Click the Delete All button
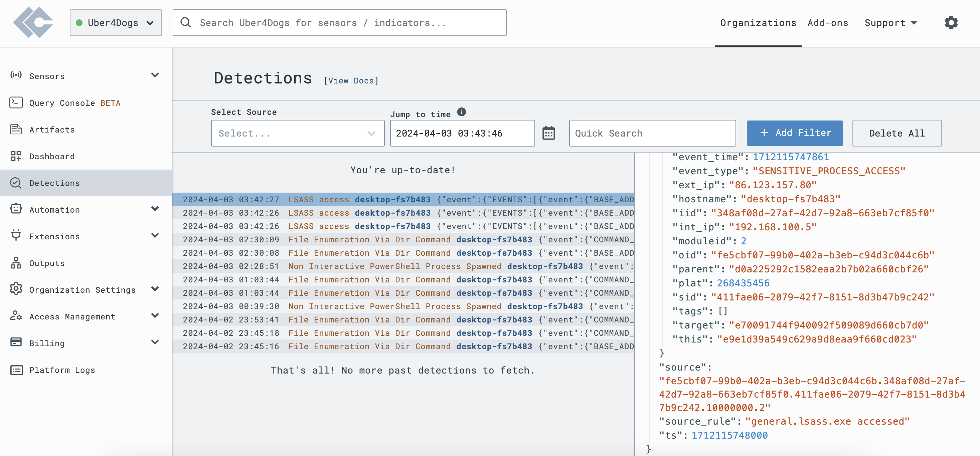 tap(896, 134)
